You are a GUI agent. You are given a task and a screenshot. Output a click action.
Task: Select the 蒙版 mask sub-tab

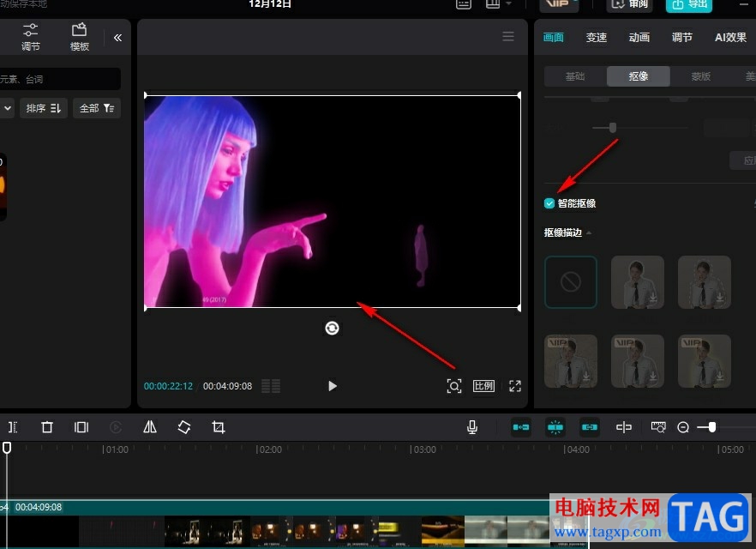tap(701, 76)
